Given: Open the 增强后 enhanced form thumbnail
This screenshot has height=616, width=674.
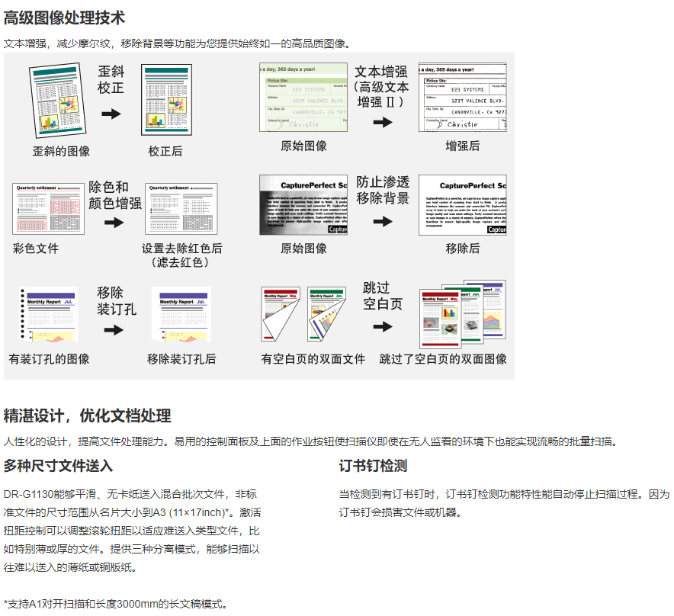Looking at the screenshot, I should [x=462, y=97].
